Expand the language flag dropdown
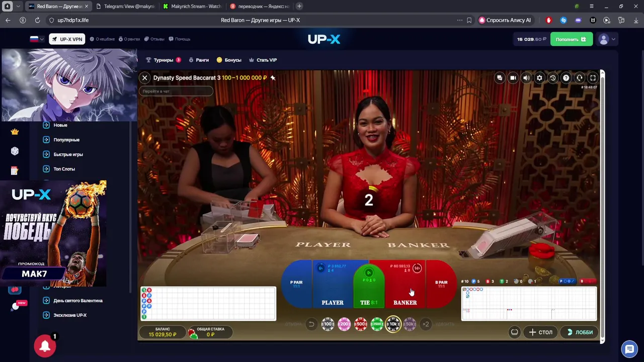 37,39
